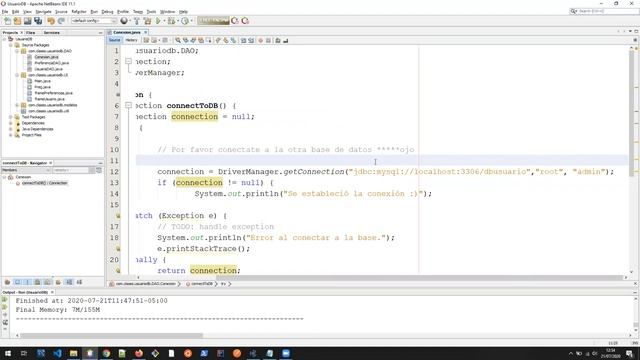
Task: Click the New Project toolbar icon
Action: [x=17, y=21]
